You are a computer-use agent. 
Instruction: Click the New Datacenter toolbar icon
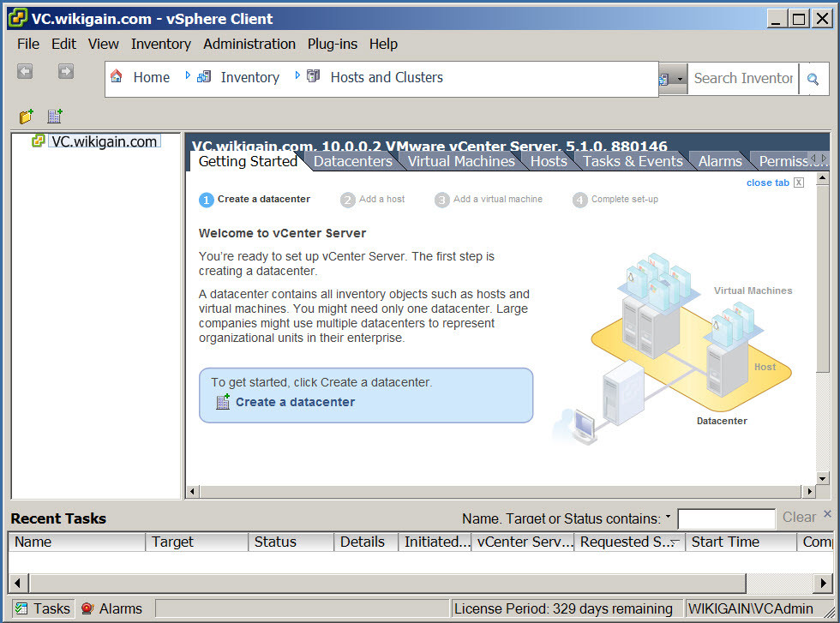(55, 116)
